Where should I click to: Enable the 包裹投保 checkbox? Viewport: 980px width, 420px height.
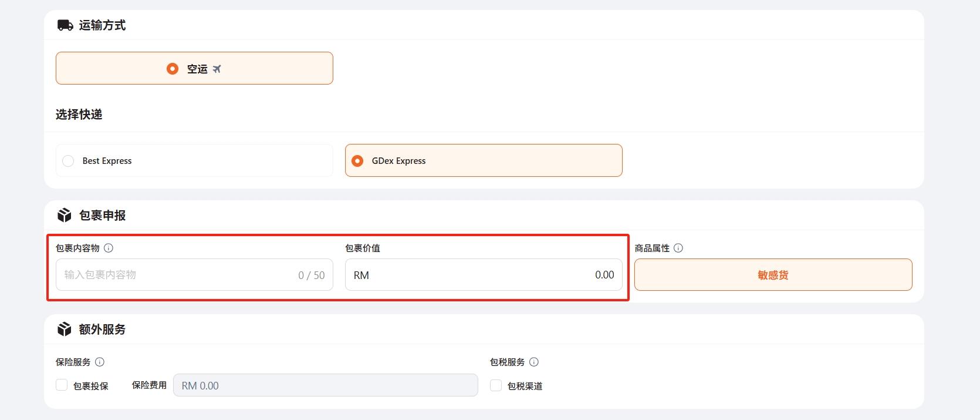pyautogui.click(x=62, y=385)
